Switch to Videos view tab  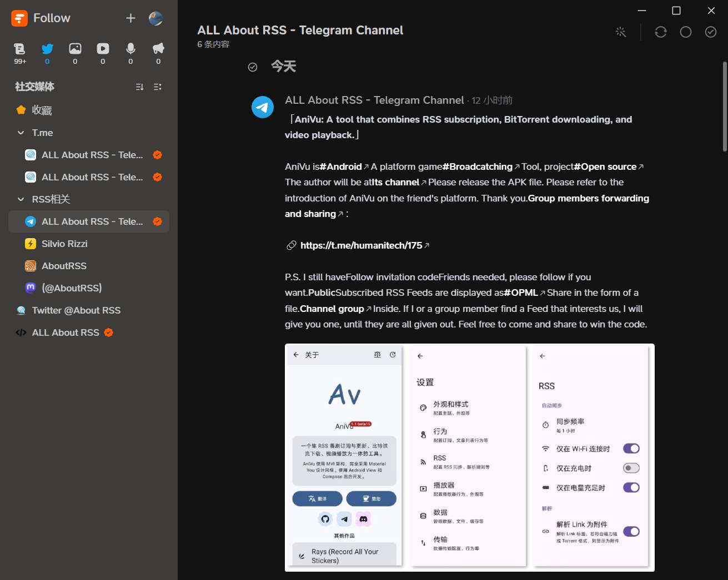103,53
